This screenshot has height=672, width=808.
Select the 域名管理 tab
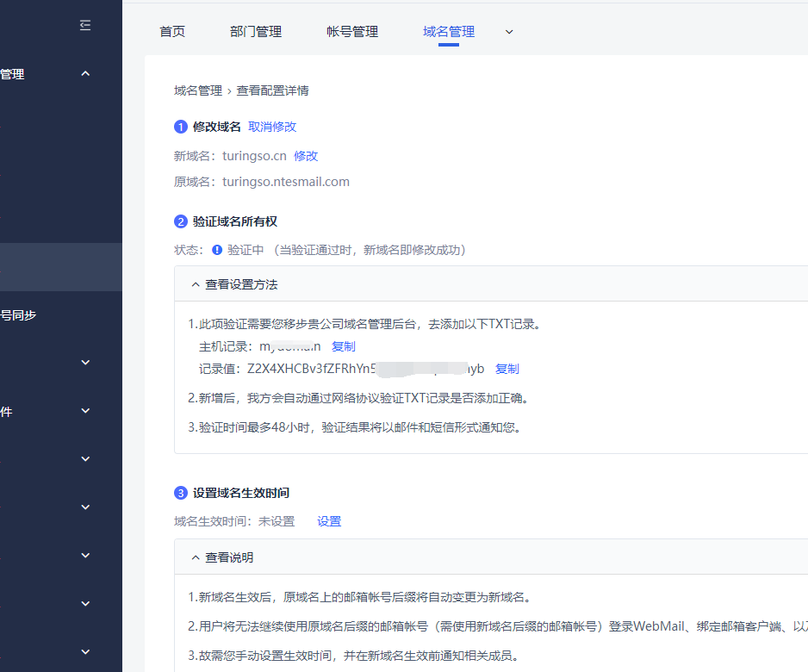coord(449,32)
